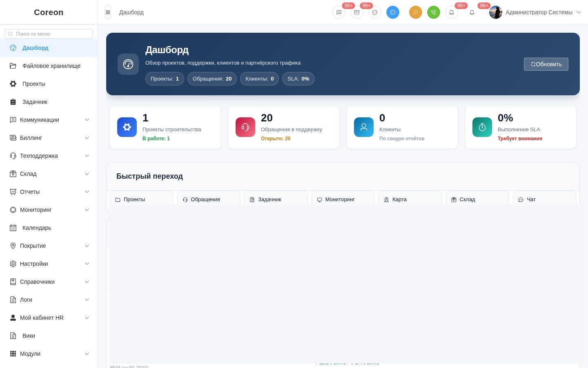Click the red headset icon on Обращения в поддержку card
The height and width of the screenshot is (368, 588).
click(245, 127)
